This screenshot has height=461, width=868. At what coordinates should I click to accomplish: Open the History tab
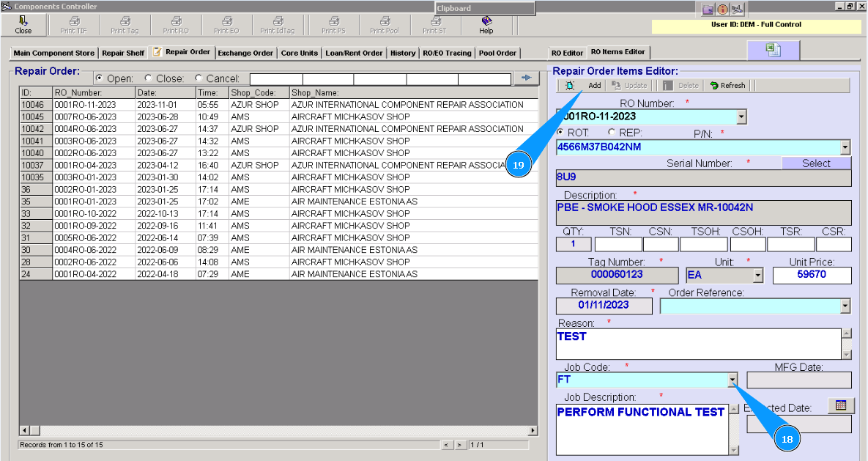[x=403, y=54]
